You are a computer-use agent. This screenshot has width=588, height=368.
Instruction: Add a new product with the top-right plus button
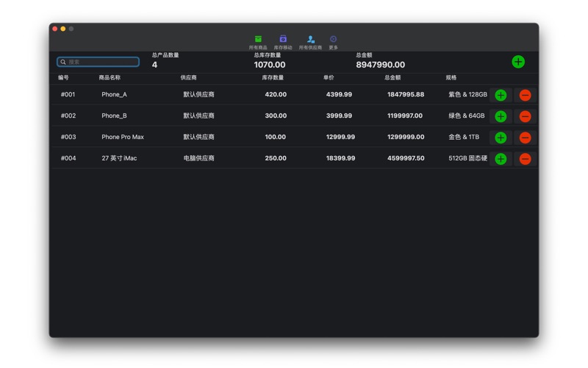click(518, 62)
